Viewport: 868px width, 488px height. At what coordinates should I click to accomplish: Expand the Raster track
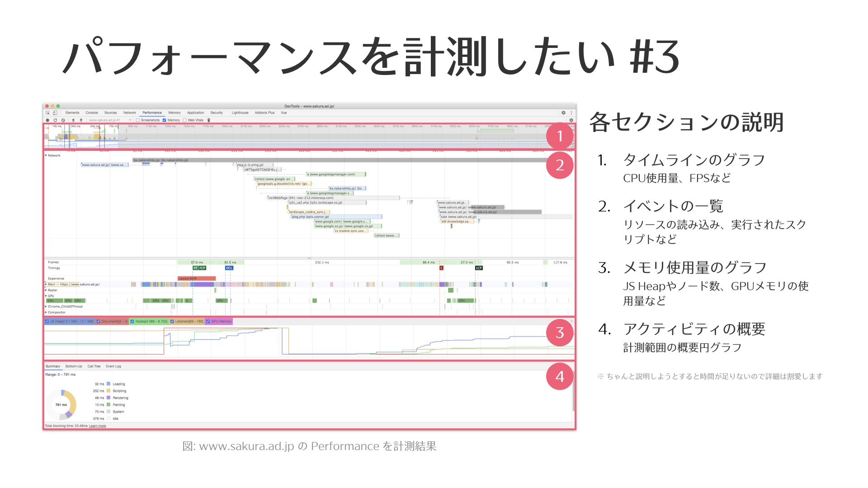click(x=46, y=290)
